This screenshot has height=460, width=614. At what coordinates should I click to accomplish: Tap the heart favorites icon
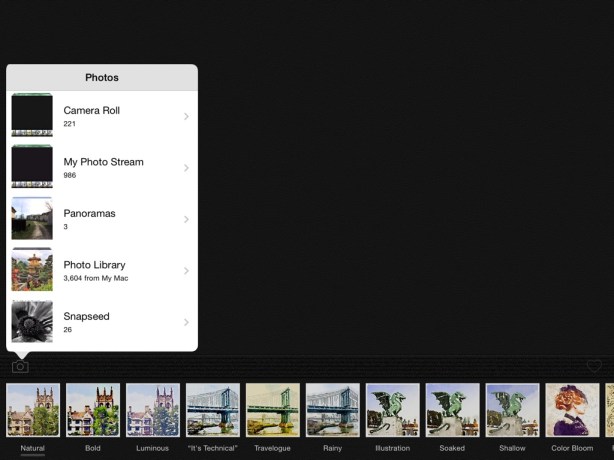tap(594, 366)
